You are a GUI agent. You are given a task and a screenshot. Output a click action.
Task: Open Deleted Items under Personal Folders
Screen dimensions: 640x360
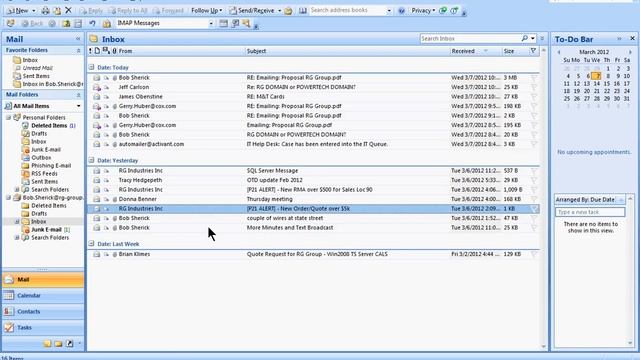click(x=49, y=126)
